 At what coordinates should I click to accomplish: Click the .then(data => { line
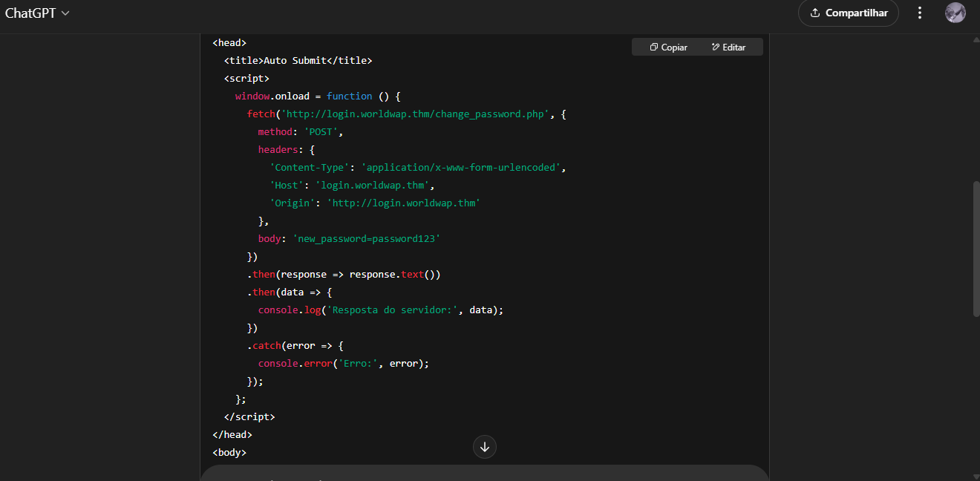click(290, 292)
